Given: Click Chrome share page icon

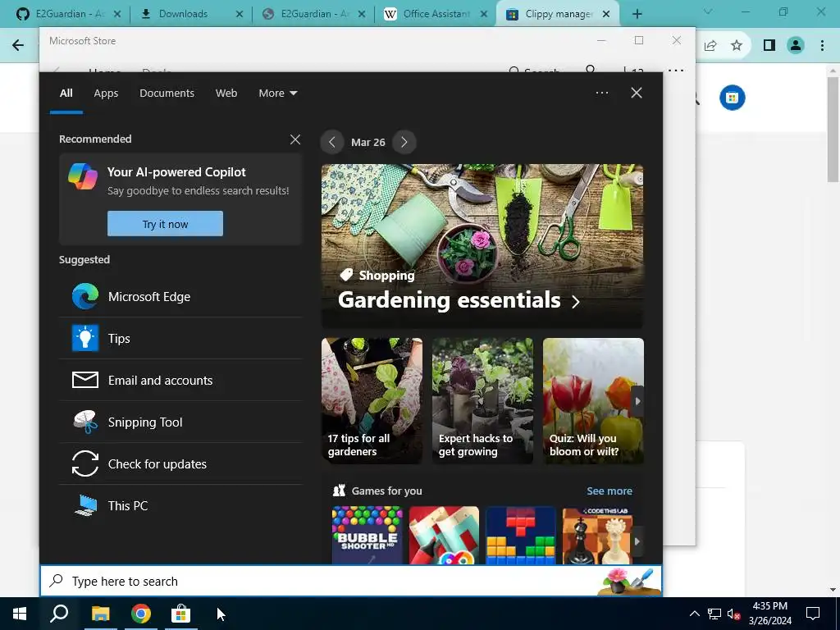Looking at the screenshot, I should (x=710, y=46).
